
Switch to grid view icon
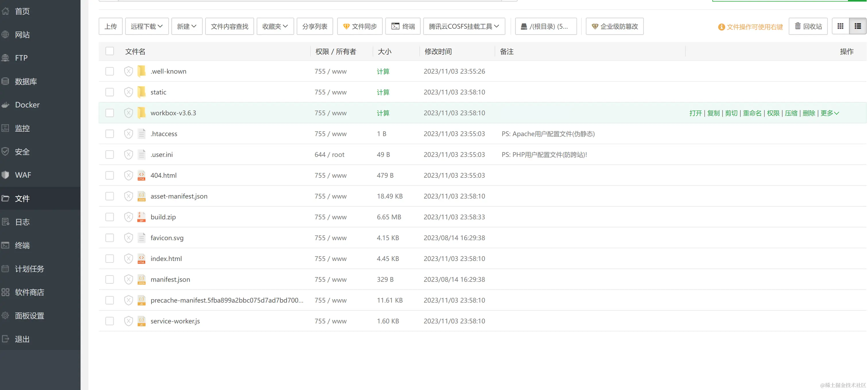pyautogui.click(x=840, y=26)
